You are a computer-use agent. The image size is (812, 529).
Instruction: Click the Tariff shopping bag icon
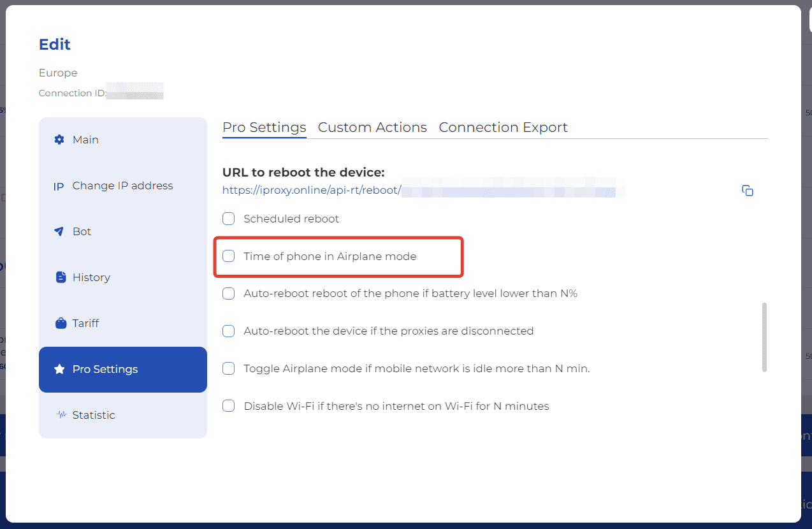[61, 323]
